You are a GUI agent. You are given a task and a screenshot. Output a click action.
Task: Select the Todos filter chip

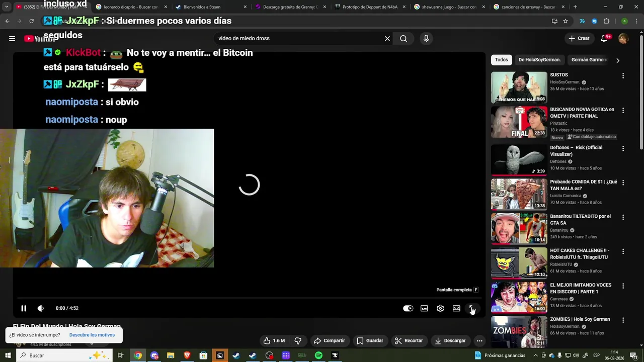pyautogui.click(x=502, y=60)
